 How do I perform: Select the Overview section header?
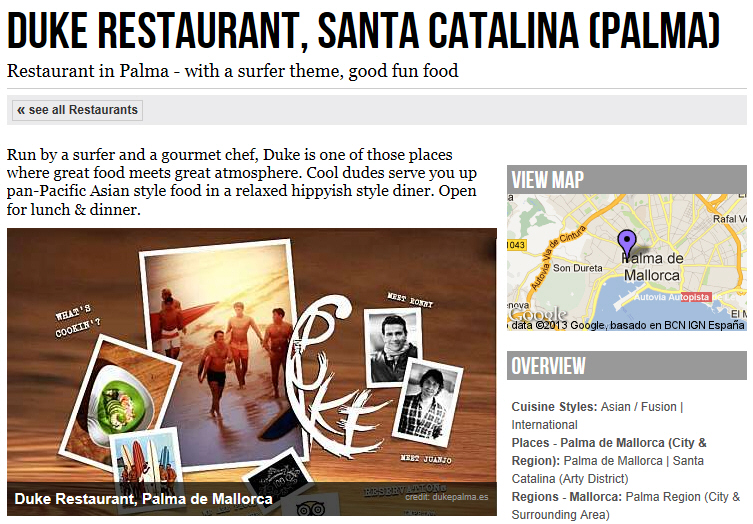(x=627, y=366)
